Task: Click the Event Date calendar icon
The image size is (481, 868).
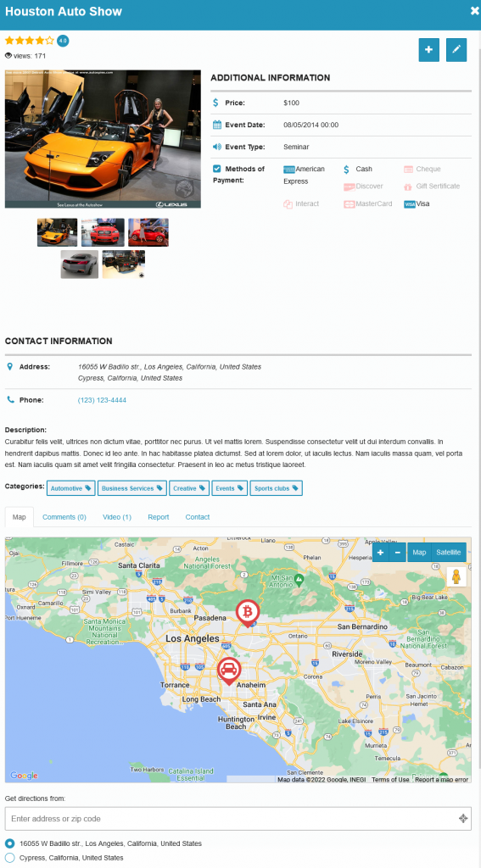Action: click(216, 125)
